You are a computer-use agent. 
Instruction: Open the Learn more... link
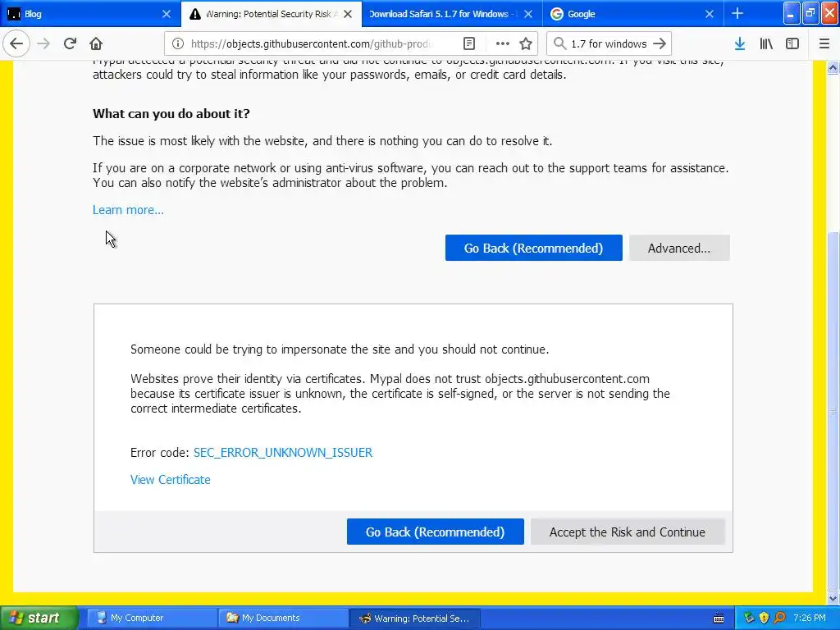[x=128, y=210]
